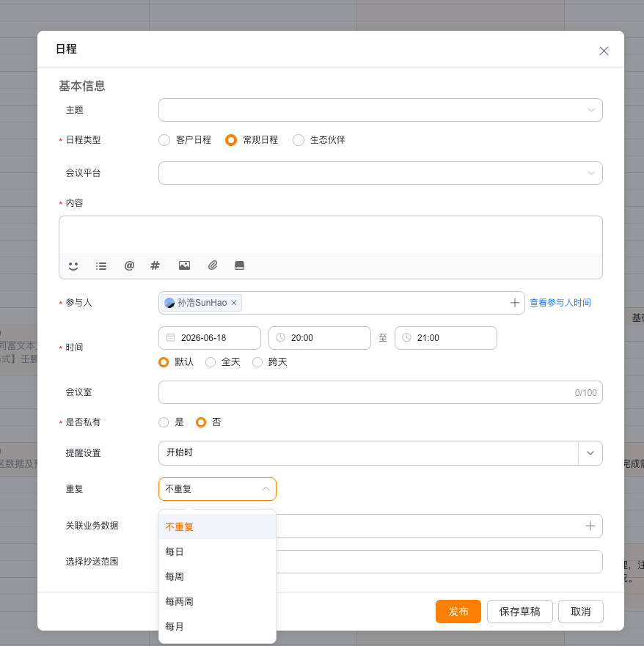Screen dimensions: 644x646
Task: Click the clock icon in 21:00 field
Action: point(406,338)
